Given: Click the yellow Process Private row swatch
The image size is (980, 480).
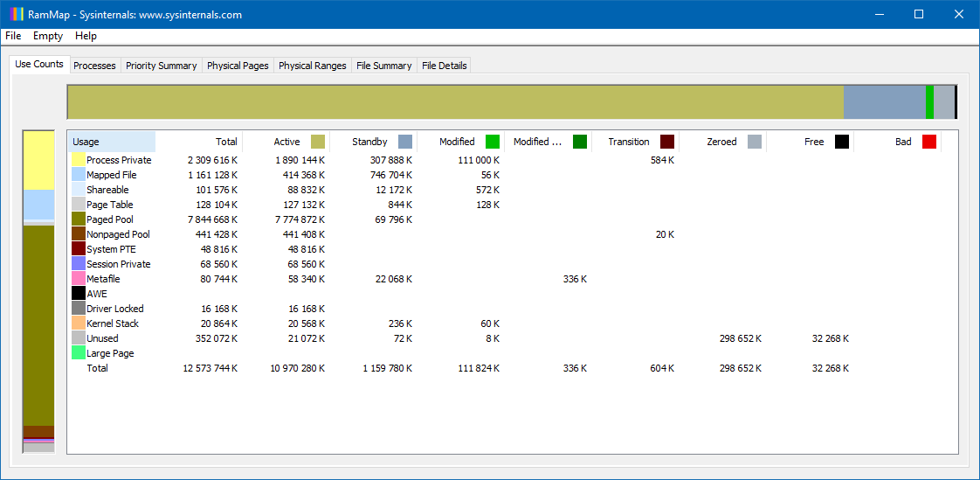Looking at the screenshot, I should (79, 160).
